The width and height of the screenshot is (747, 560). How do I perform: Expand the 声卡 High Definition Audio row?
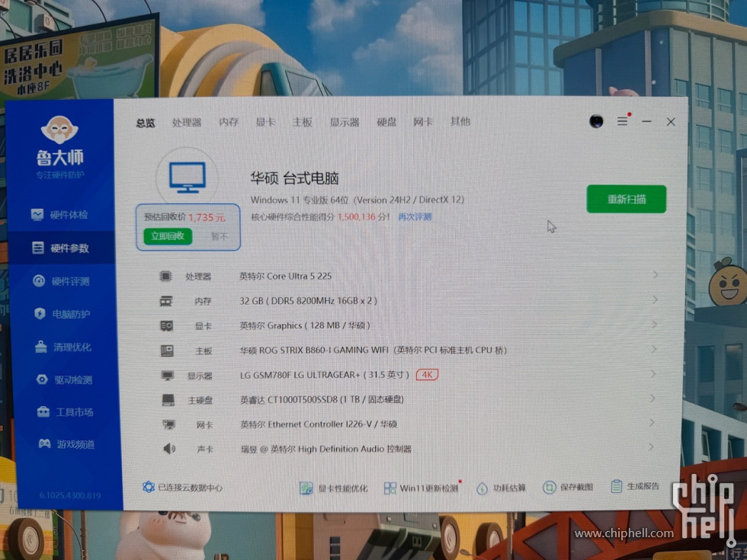point(651,446)
